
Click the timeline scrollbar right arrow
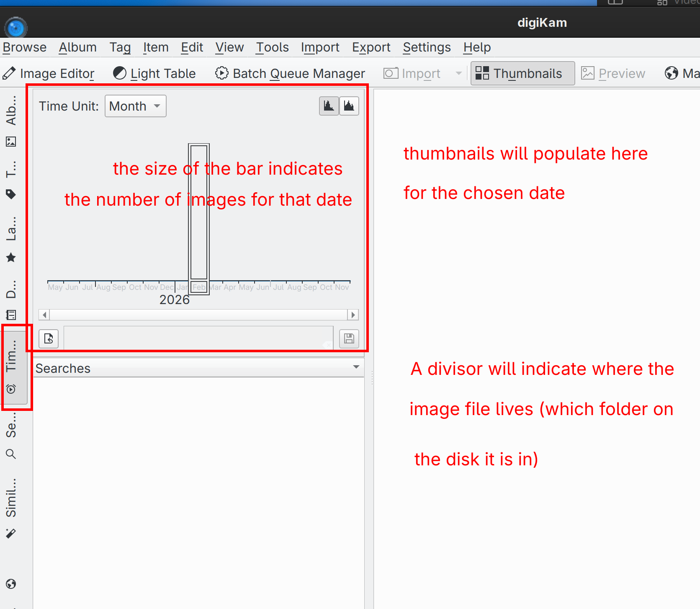tap(353, 315)
